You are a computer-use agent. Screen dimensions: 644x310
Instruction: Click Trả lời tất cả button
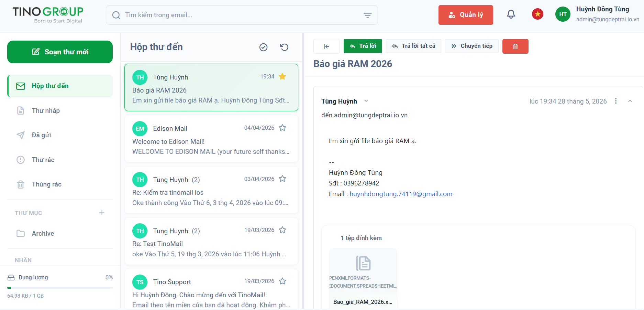pos(413,46)
